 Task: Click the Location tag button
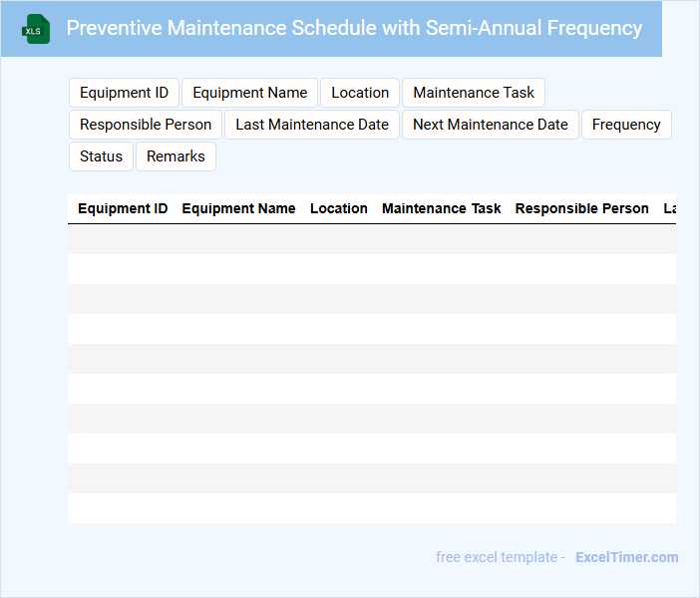point(360,93)
